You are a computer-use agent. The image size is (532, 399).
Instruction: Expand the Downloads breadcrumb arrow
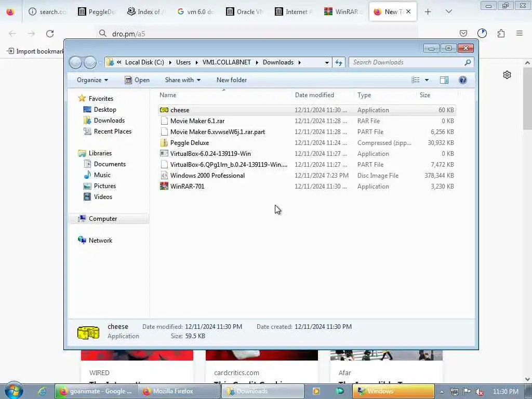point(300,62)
